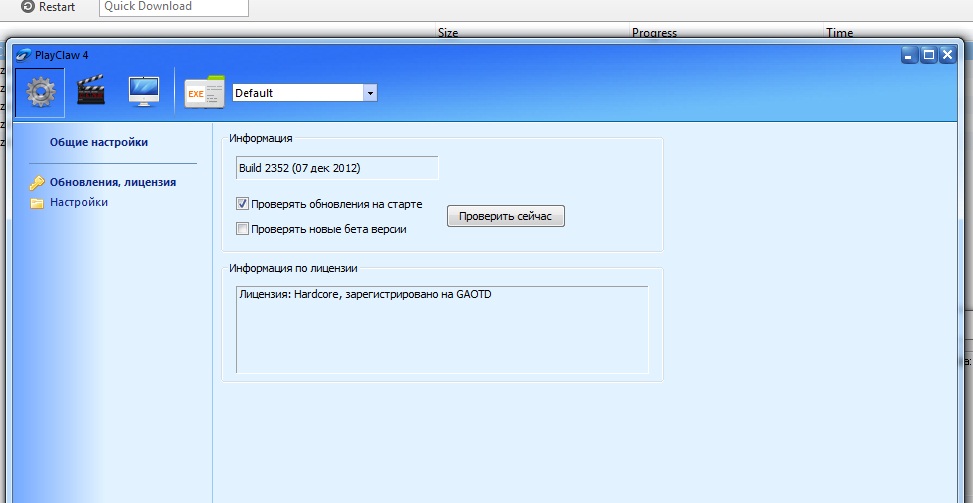Minimize the PlayClaw 4 window

[910, 55]
